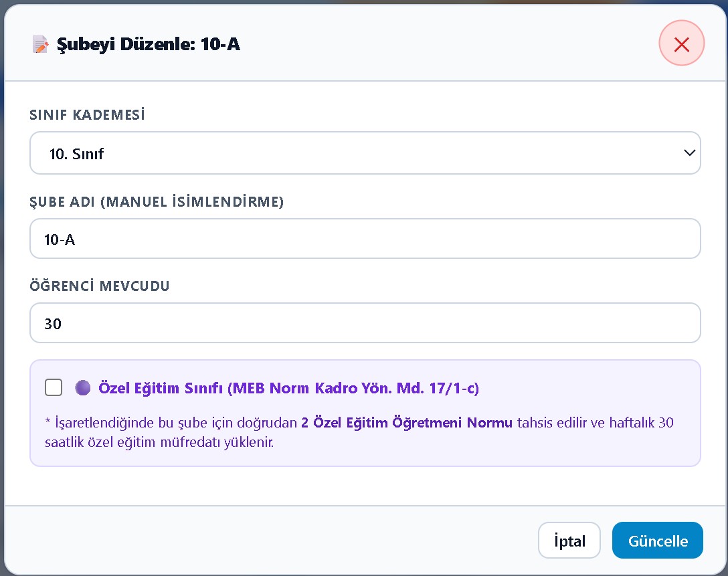728x576 pixels.
Task: Click the SINIF KADEMESİ field label
Action: [x=87, y=114]
